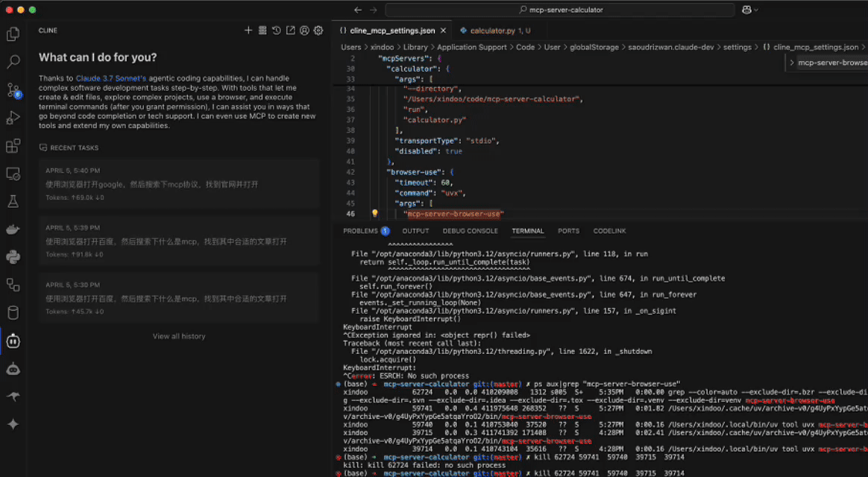The width and height of the screenshot is (868, 477).
Task: Start a new Cline task with plus
Action: [x=248, y=31]
